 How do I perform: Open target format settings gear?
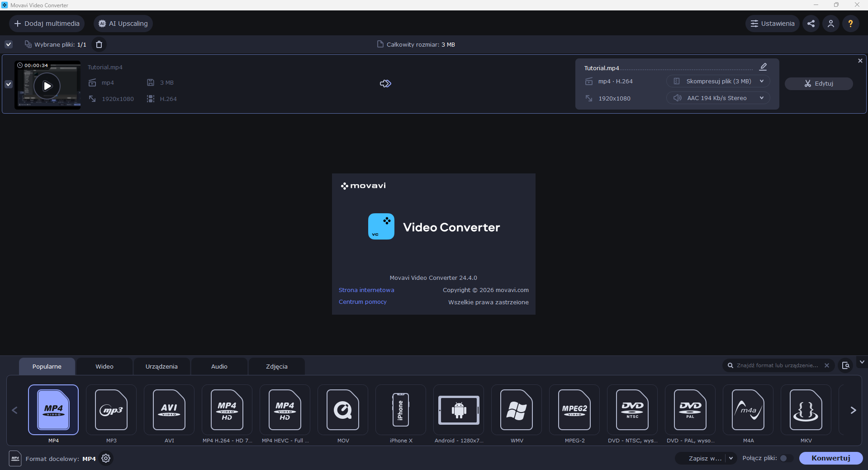point(106,458)
